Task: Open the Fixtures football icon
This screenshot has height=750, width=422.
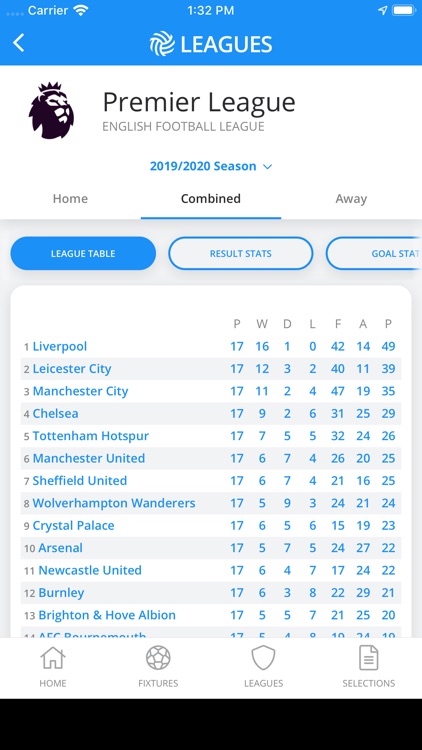Action: (x=158, y=658)
